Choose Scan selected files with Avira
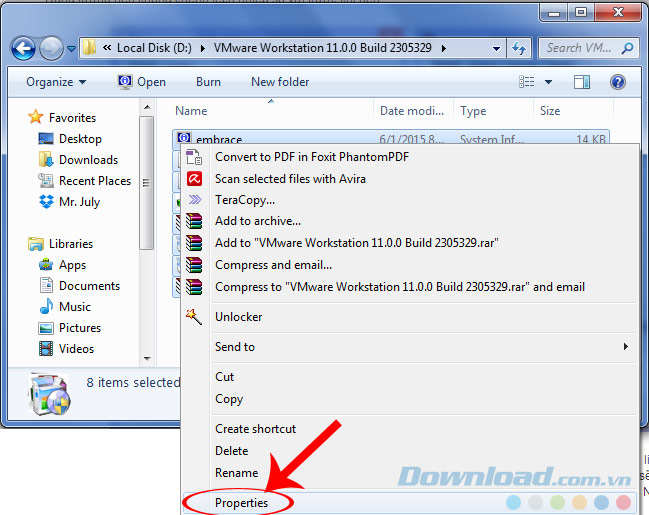This screenshot has width=649, height=515. (x=410, y=179)
